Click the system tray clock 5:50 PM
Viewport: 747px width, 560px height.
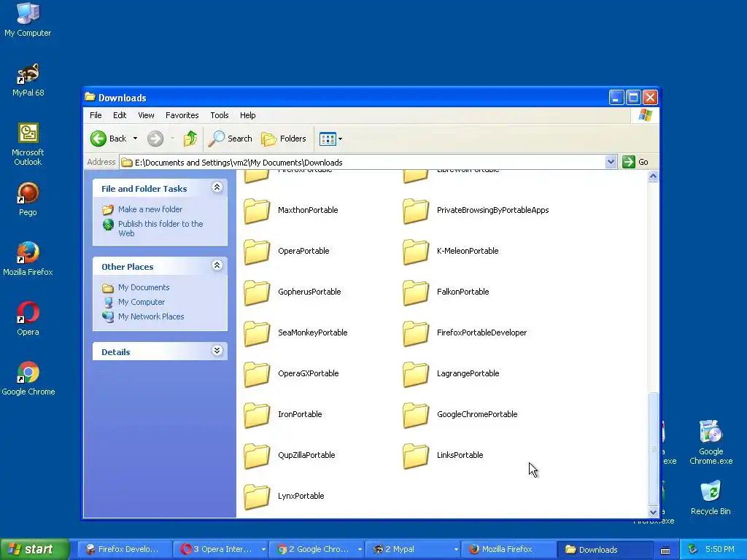click(x=720, y=550)
